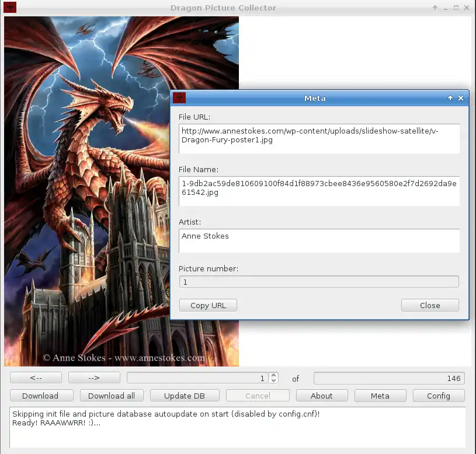This screenshot has width=476, height=454.
Task: Minimize the Dragon Picture Collector window
Action: coord(446,8)
